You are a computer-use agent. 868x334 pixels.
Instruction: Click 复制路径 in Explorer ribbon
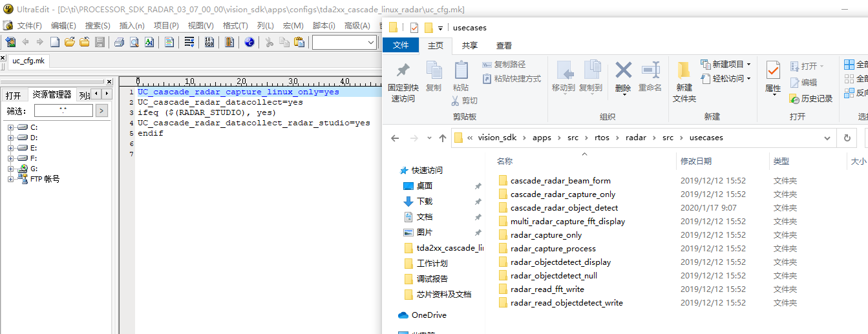coord(504,65)
